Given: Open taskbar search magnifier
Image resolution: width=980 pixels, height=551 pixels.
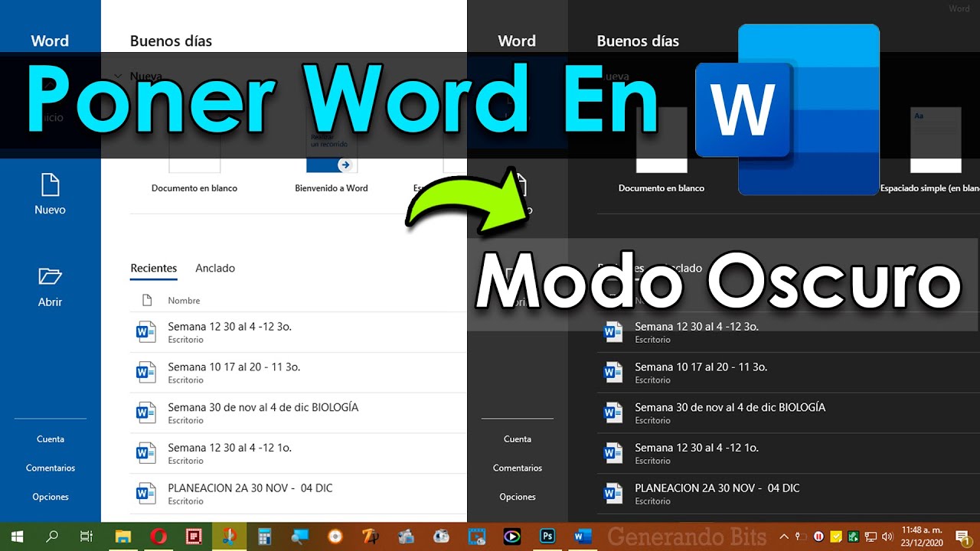Looking at the screenshot, I should point(52,536).
